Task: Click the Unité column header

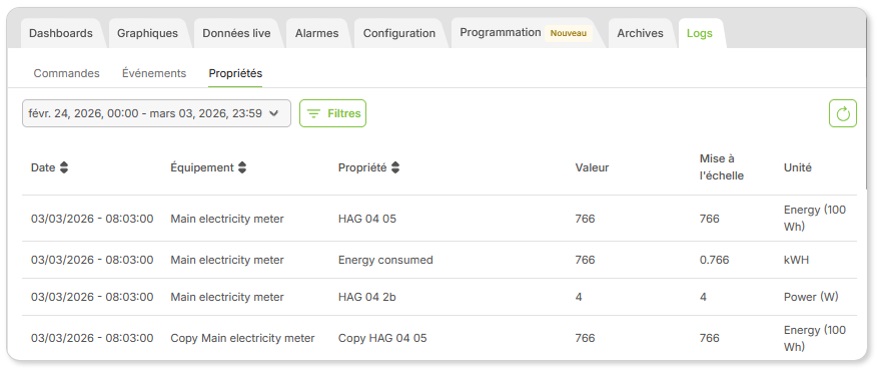Action: coord(797,168)
